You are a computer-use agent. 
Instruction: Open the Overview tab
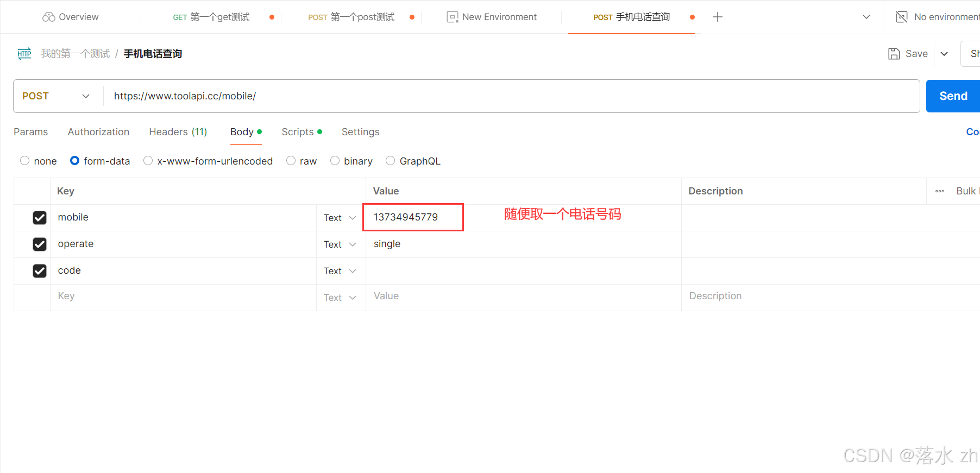[71, 17]
